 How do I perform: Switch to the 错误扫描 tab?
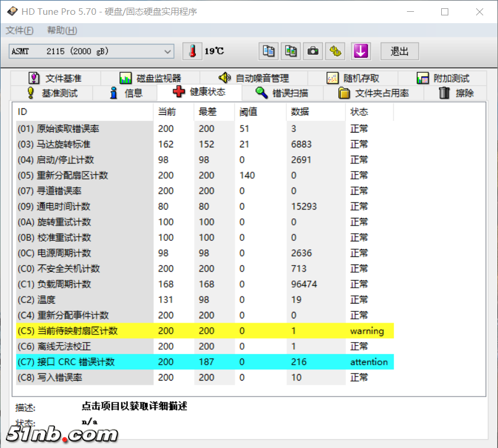click(x=282, y=93)
